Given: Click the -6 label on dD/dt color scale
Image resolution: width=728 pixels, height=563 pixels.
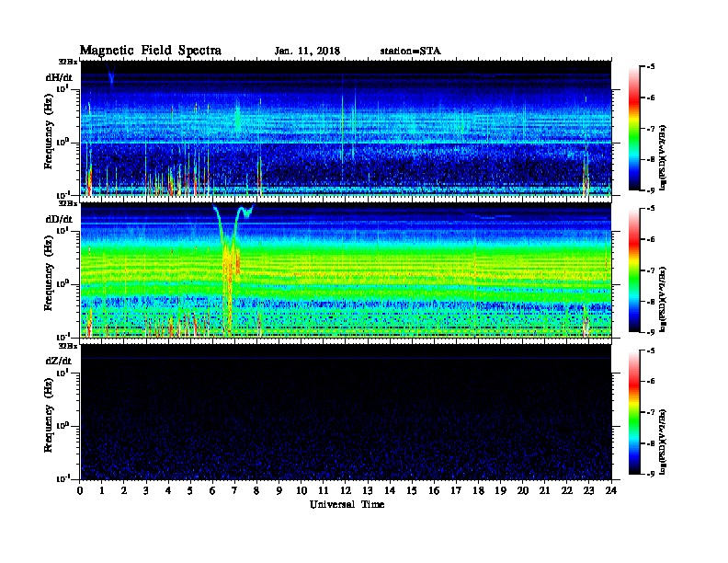Looking at the screenshot, I should [651, 240].
